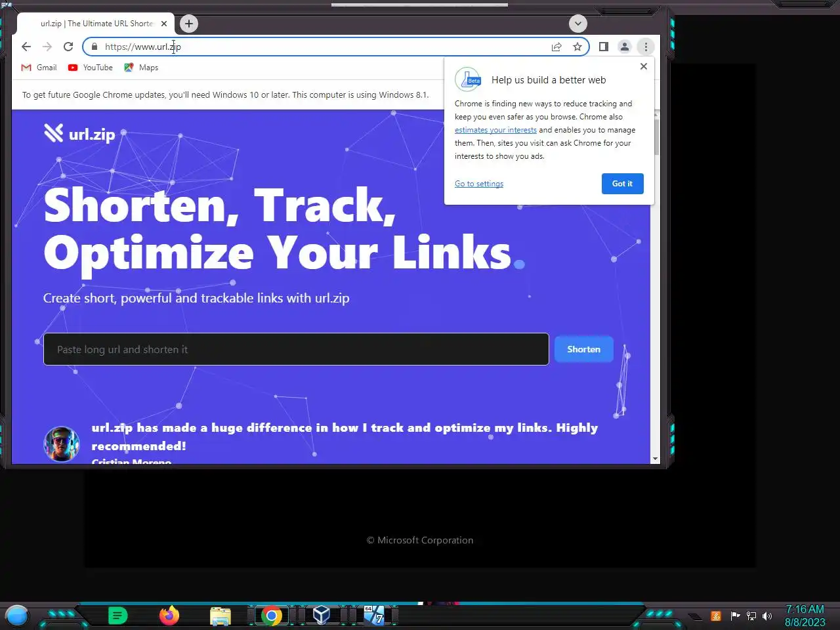Click the 'Shorten, Track,' headline text
Viewport: 840px width, 630px height.
[220, 206]
